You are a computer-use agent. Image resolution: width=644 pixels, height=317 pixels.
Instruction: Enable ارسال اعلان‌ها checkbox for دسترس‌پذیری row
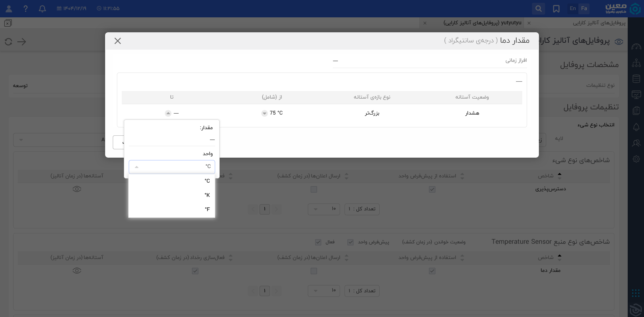[x=314, y=189]
